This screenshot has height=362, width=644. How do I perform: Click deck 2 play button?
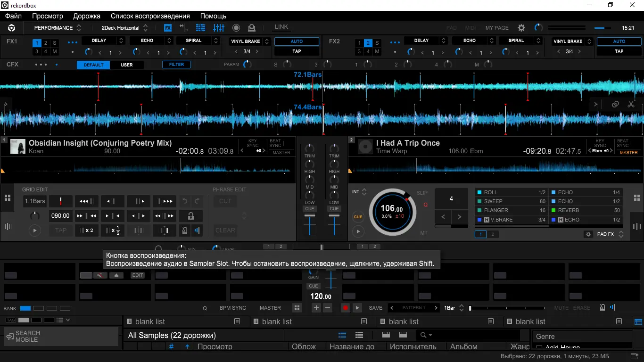(x=358, y=231)
